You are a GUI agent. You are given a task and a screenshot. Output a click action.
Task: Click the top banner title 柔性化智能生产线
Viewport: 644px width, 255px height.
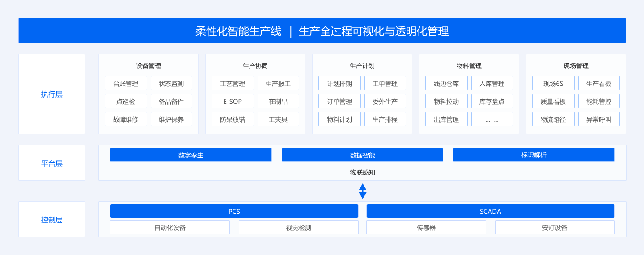(x=238, y=31)
